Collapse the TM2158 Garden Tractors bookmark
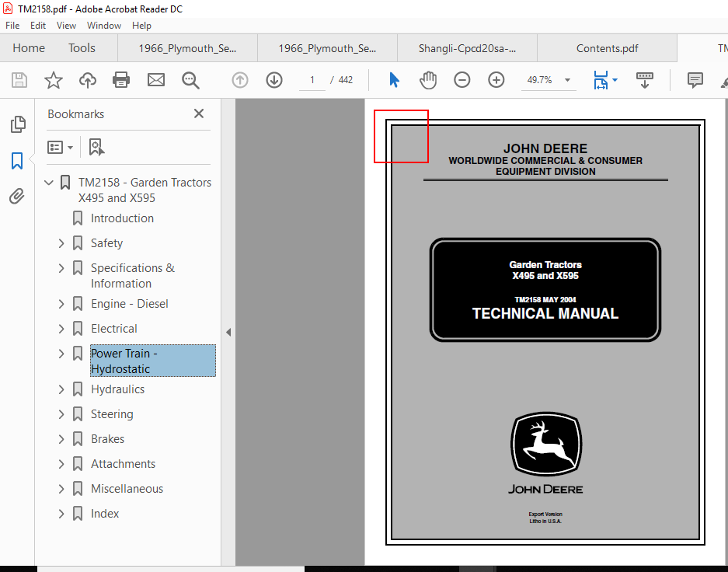 (49, 183)
